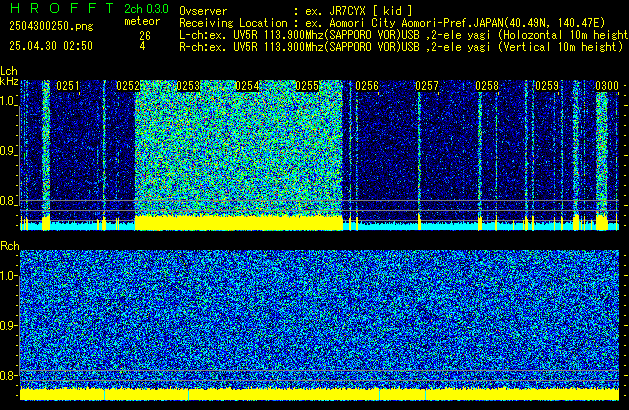Click the 0253 time marker

[x=188, y=86]
